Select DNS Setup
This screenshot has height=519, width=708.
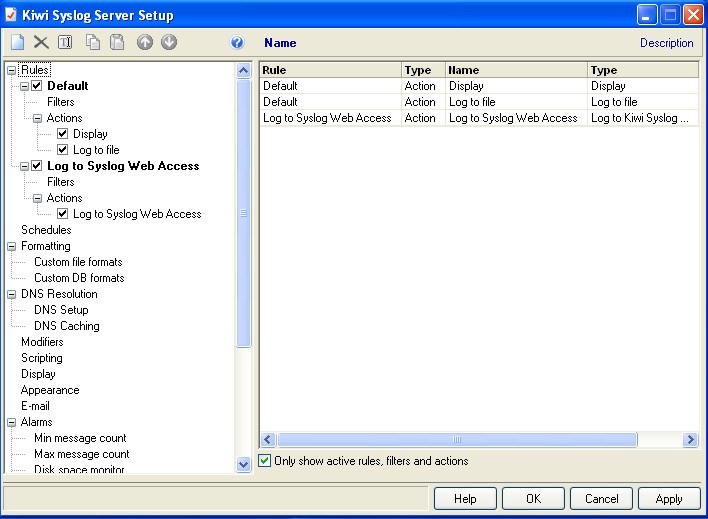tap(61, 310)
